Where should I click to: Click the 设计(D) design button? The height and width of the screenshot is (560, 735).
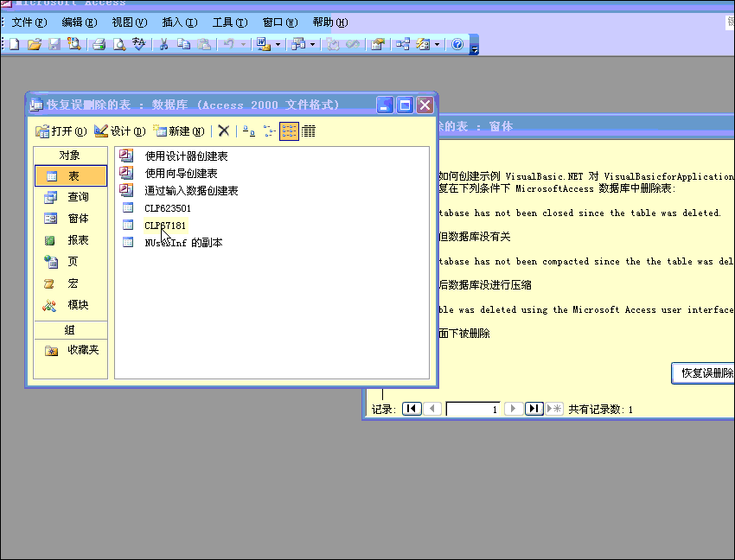coord(120,131)
